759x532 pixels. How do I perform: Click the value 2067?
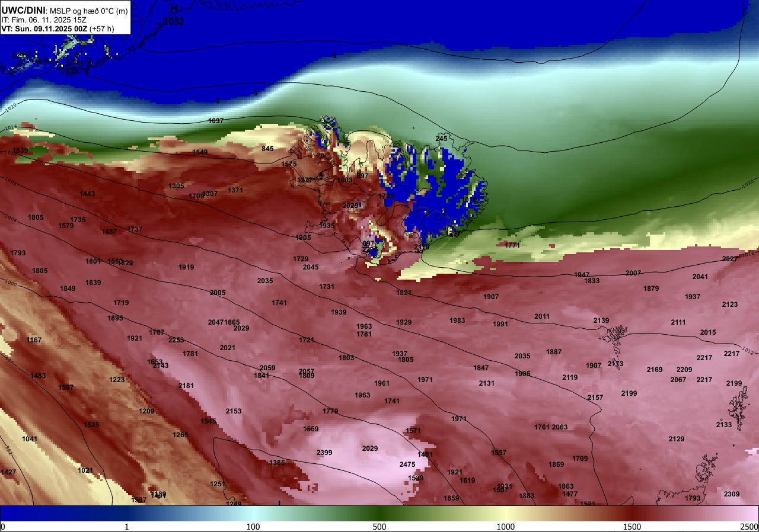[678, 380]
